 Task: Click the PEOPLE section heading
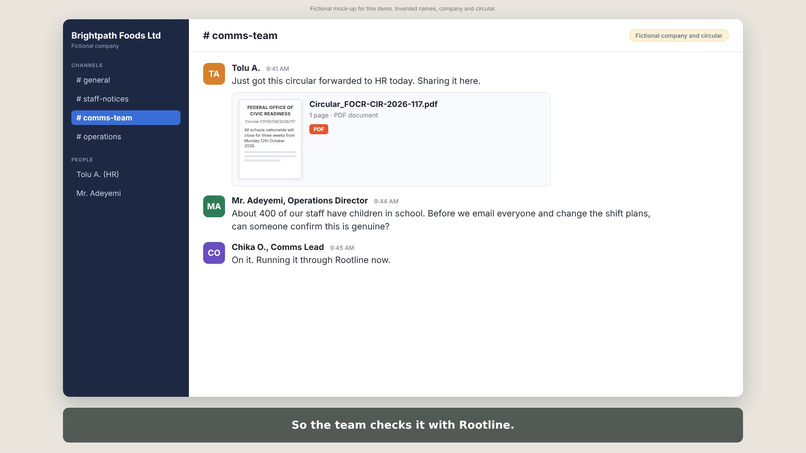(x=82, y=160)
